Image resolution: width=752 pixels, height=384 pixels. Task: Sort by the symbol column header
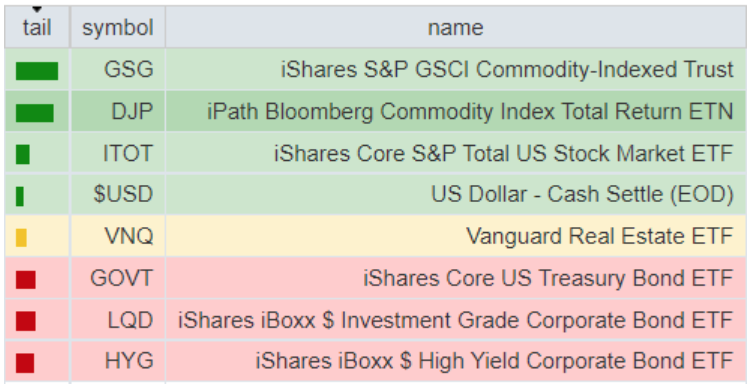pos(118,27)
